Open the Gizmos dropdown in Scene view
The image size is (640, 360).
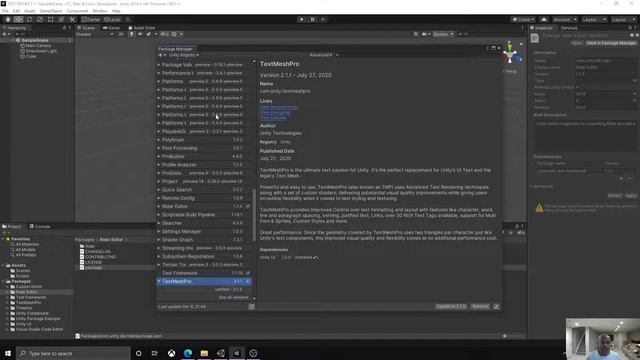coord(443,34)
